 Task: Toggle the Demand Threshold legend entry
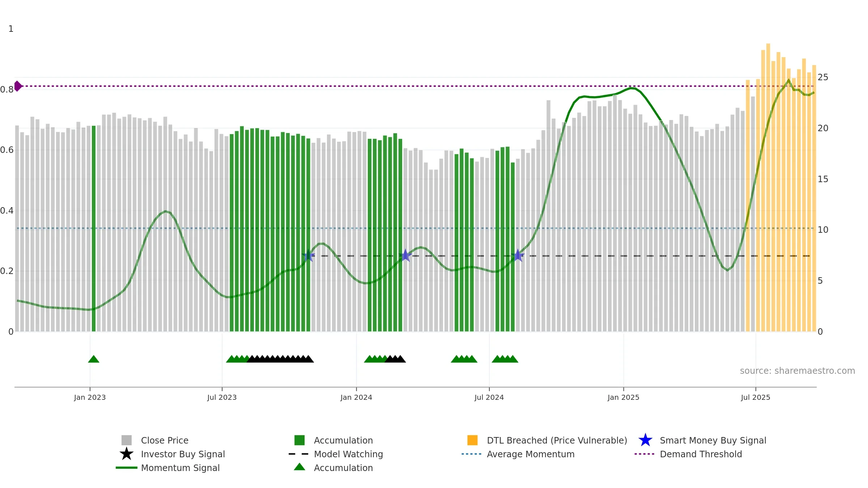(688, 454)
